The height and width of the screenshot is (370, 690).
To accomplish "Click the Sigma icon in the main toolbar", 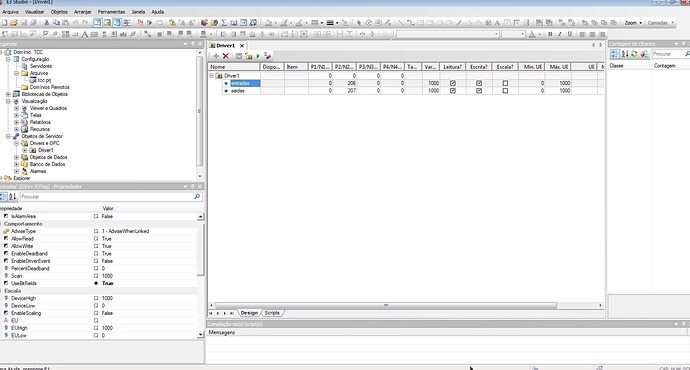I will (x=224, y=23).
